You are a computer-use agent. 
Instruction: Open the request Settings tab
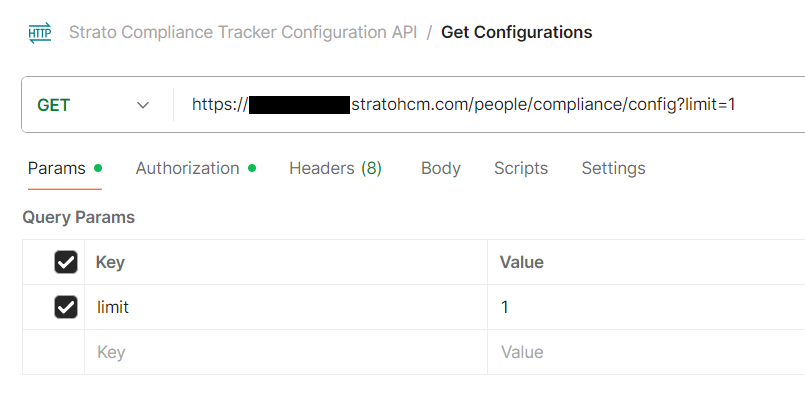tap(613, 168)
